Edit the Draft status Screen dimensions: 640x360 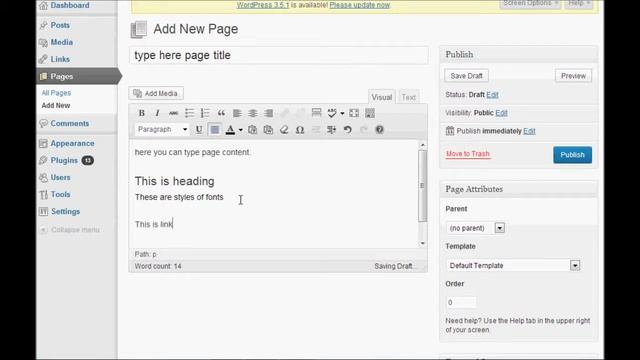pyautogui.click(x=492, y=95)
